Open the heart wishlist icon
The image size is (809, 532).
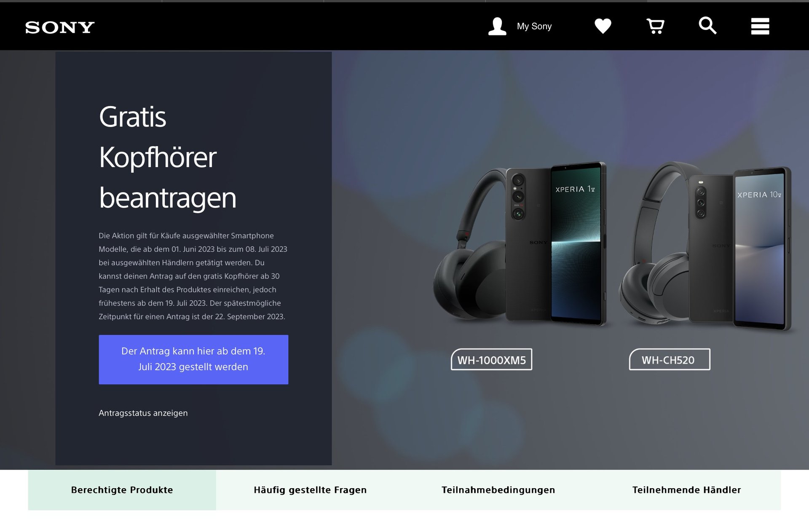click(x=603, y=26)
